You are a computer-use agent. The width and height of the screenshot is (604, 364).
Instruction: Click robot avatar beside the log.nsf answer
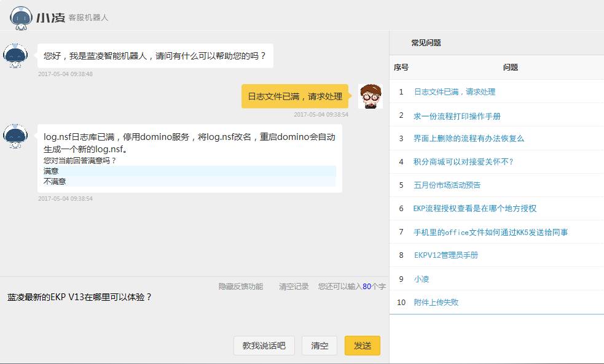tap(15, 136)
